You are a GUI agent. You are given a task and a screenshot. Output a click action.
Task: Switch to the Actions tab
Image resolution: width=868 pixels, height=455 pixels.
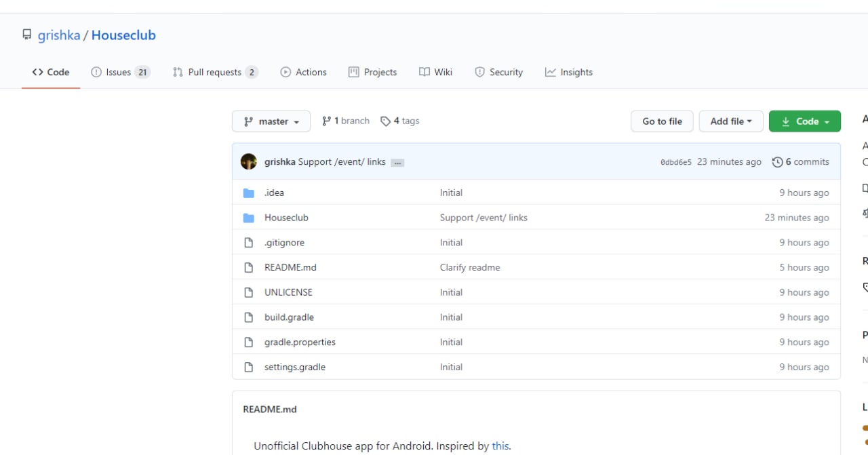(304, 72)
